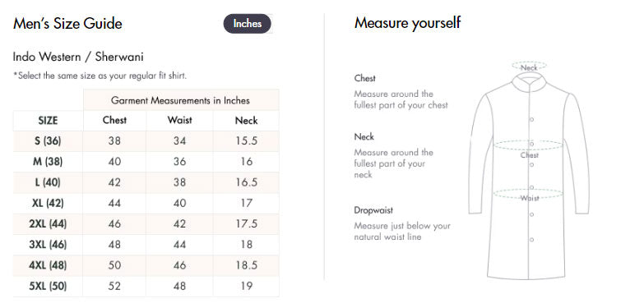Select the 4XL (48) size row
Image resolution: width=644 pixels, height=308 pixels.
click(146, 265)
